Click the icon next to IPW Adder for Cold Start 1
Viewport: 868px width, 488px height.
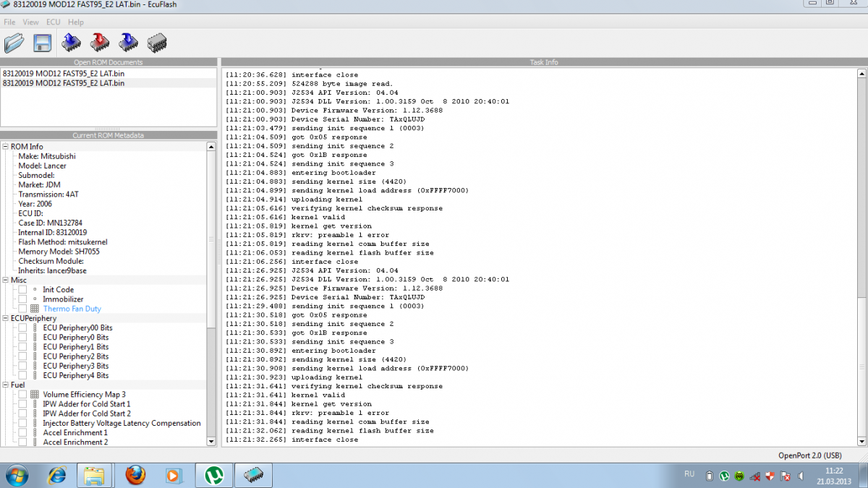(35, 403)
